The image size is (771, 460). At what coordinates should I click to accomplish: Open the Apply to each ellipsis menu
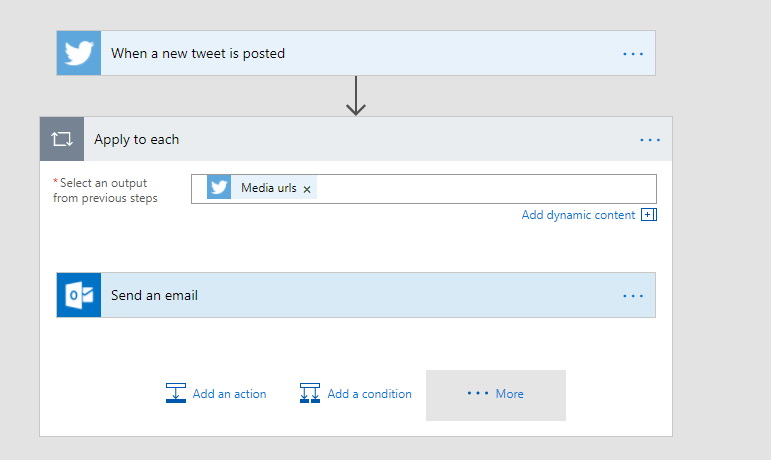(x=650, y=140)
